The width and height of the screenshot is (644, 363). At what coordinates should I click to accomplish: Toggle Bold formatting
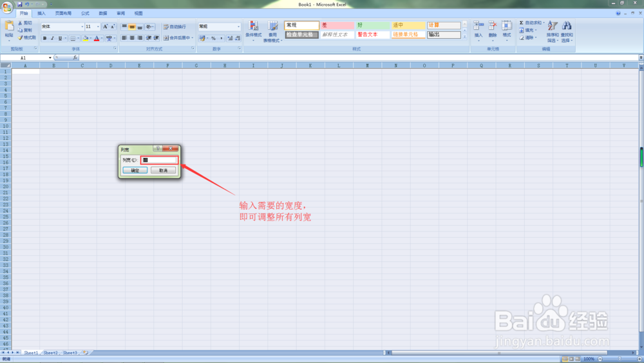click(45, 38)
